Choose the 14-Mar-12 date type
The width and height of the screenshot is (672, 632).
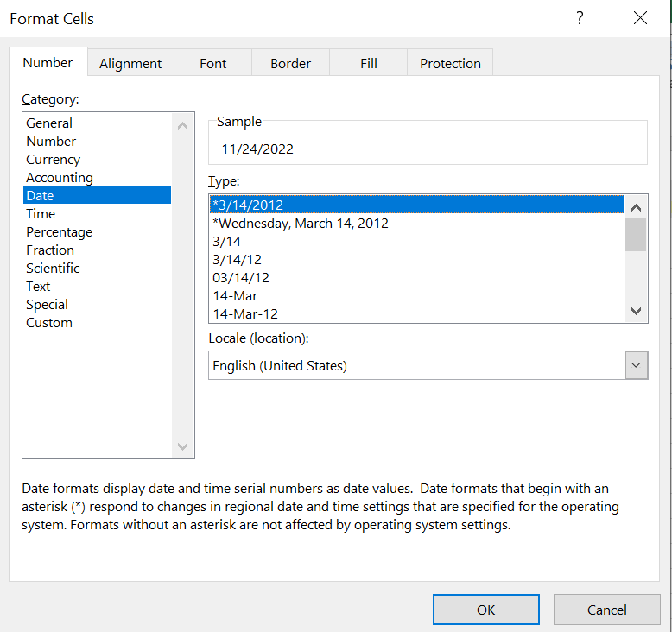245,314
